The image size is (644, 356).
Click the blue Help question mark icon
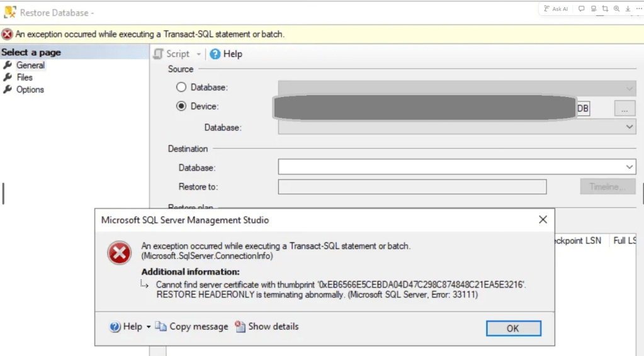[x=215, y=54]
